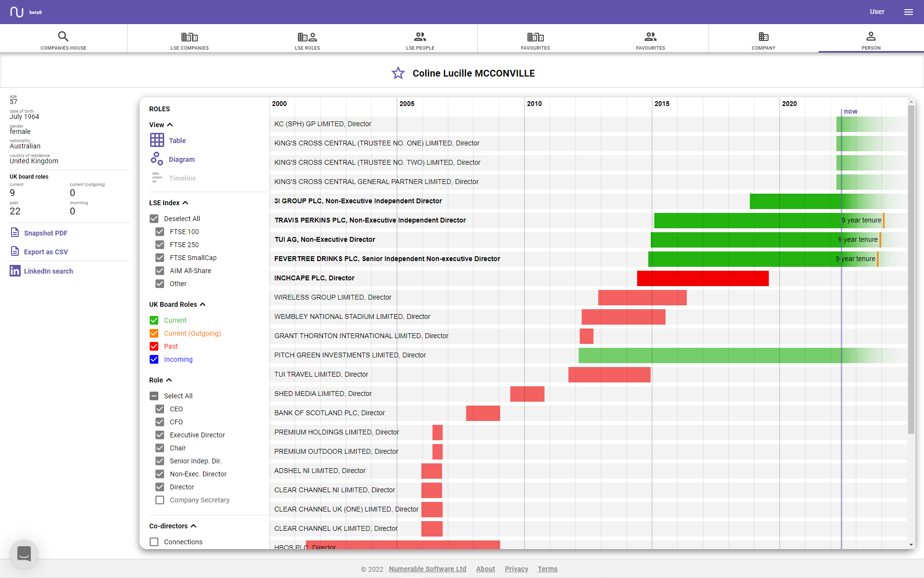
Task: Click the Export as CSV document icon
Action: point(15,251)
